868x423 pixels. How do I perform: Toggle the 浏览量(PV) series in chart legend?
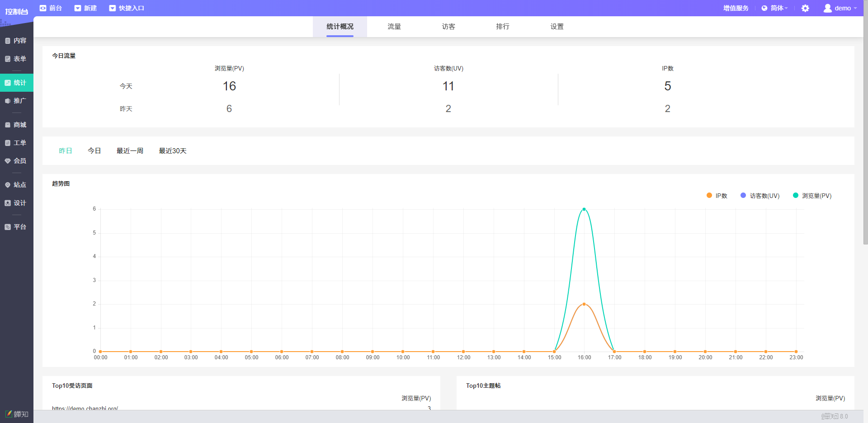pos(812,196)
